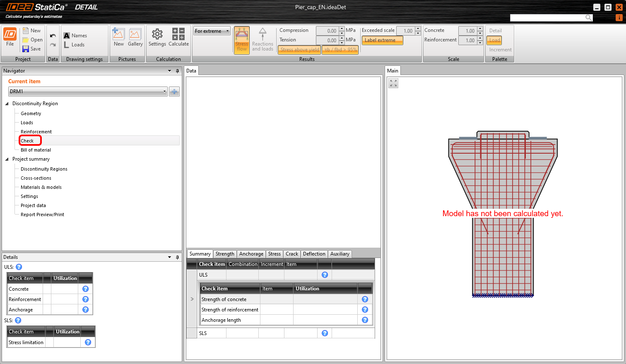Viewport: 626px width, 364px height.
Task: Click zoom-to-fit icon in Main view
Action: 393,83
